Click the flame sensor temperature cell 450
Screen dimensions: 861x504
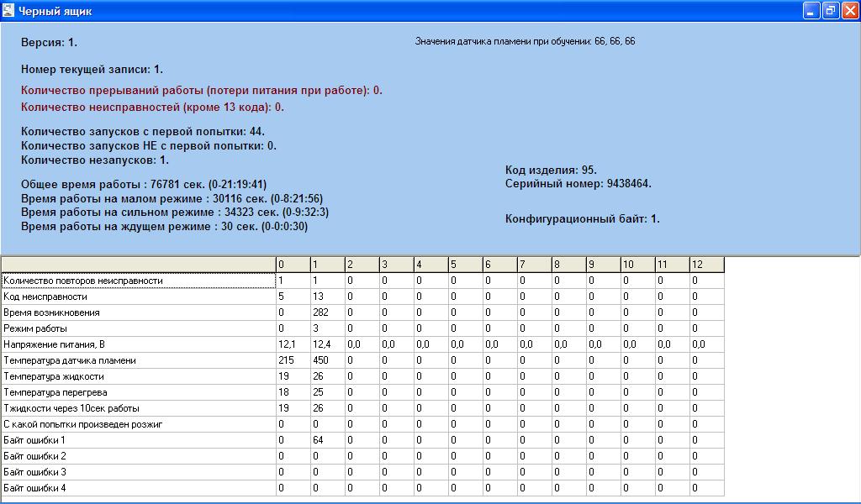click(328, 360)
